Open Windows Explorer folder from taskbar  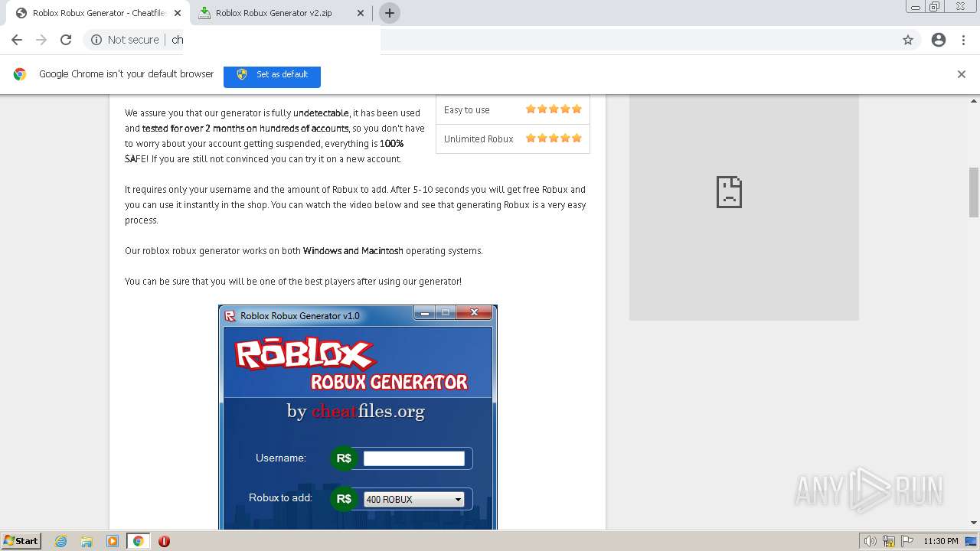pyautogui.click(x=87, y=541)
